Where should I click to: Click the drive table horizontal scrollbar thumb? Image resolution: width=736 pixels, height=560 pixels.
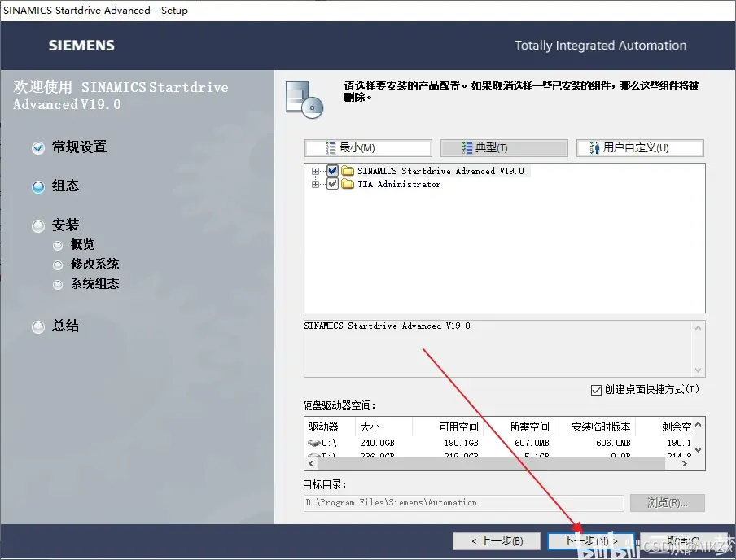492,463
